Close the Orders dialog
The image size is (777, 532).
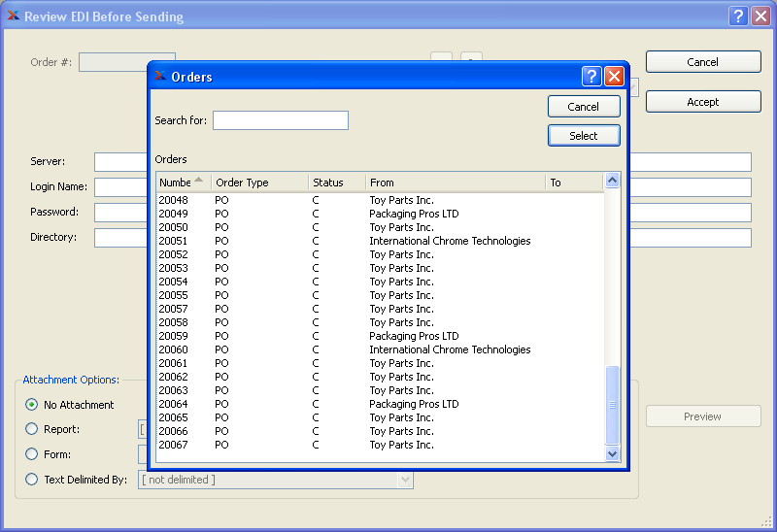(614, 77)
